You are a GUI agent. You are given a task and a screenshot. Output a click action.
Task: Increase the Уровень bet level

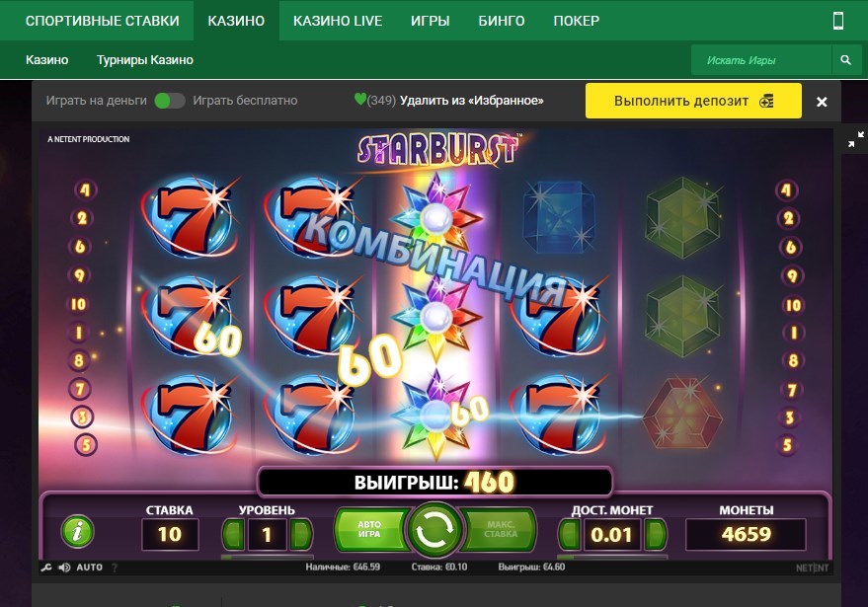point(301,534)
